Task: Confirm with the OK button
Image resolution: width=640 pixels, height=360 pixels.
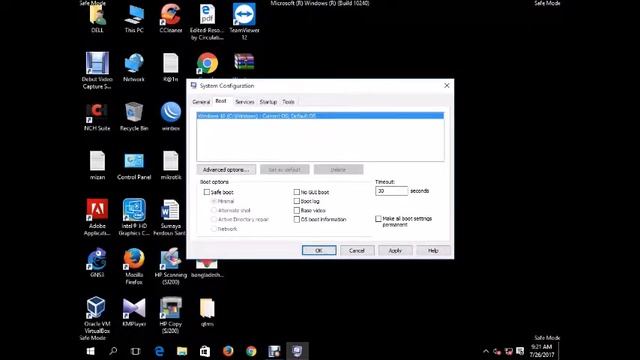Action: pyautogui.click(x=319, y=250)
